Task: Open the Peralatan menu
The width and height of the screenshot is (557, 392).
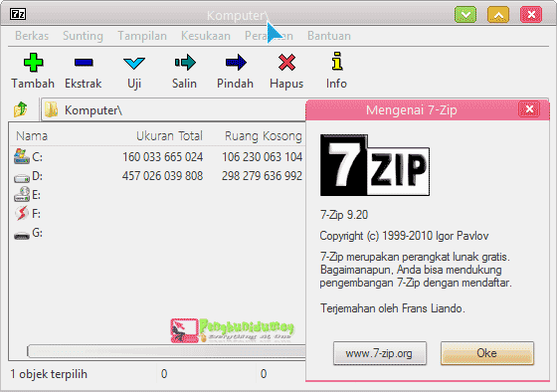Action: 269,36
